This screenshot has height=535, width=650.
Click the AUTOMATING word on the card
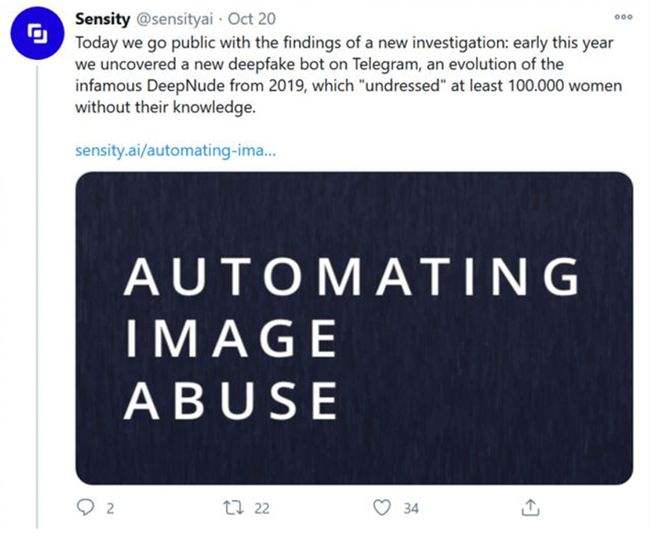tap(352, 276)
